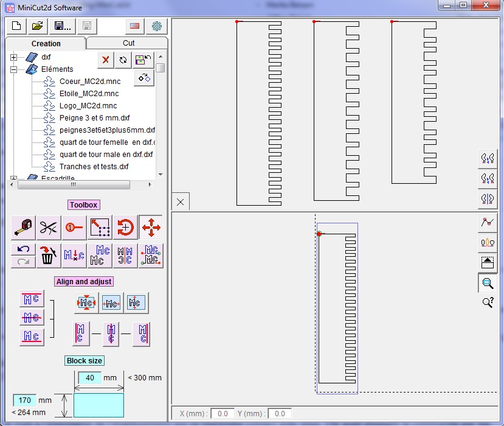Select Peigne 3 et 6 mm.dxf

[x=94, y=118]
